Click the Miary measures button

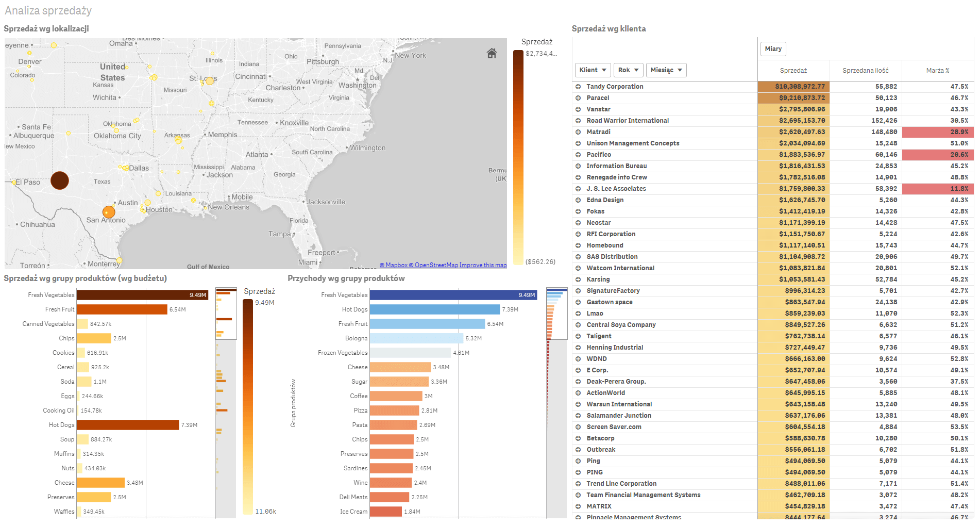point(773,49)
